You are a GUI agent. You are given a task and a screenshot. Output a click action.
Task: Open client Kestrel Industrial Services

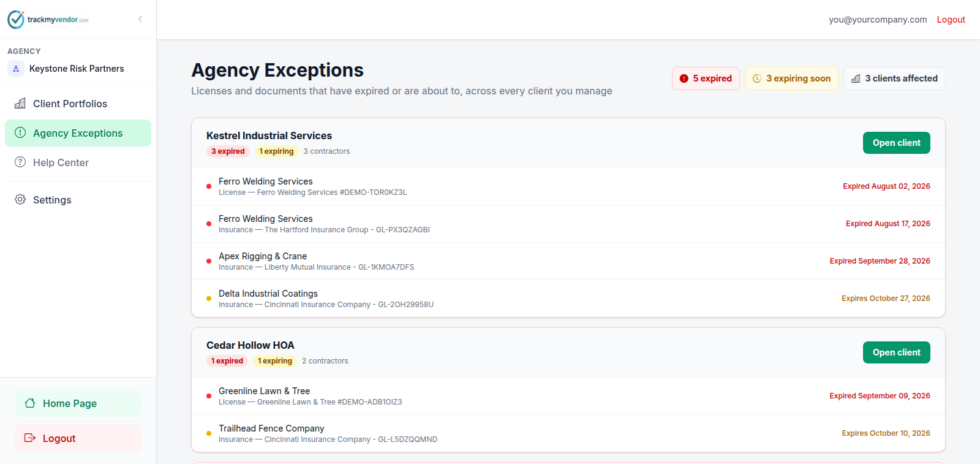click(x=896, y=143)
